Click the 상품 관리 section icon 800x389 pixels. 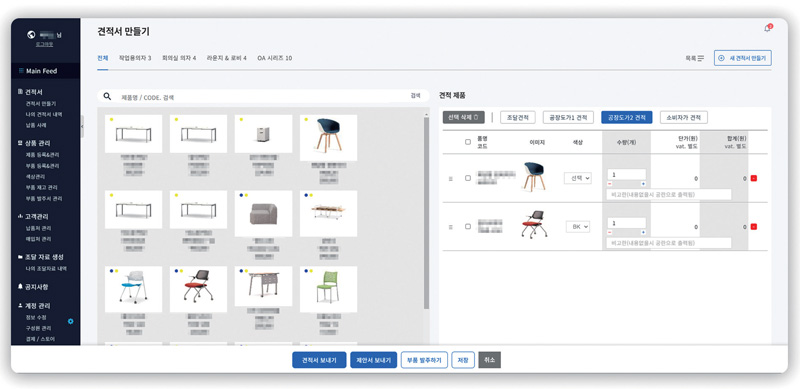[20, 143]
